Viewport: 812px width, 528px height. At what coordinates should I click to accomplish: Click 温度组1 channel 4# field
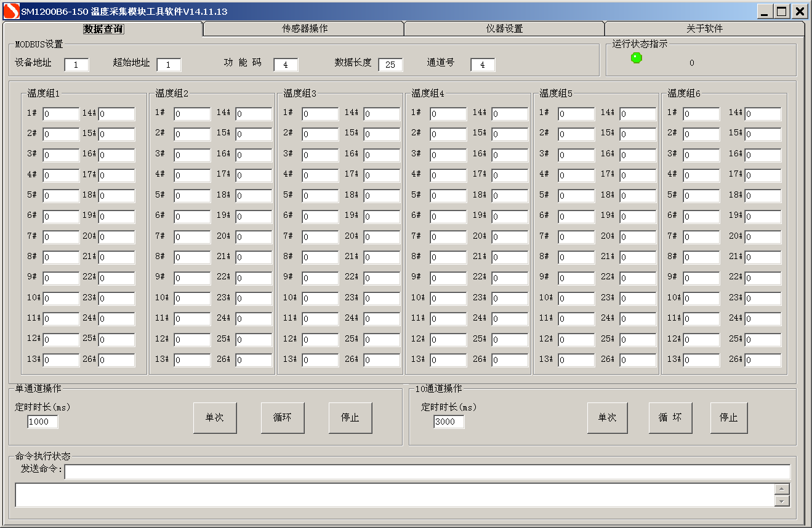pyautogui.click(x=61, y=175)
